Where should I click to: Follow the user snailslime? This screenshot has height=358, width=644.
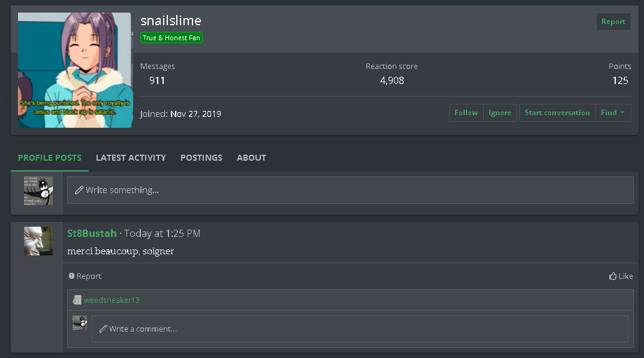point(466,113)
